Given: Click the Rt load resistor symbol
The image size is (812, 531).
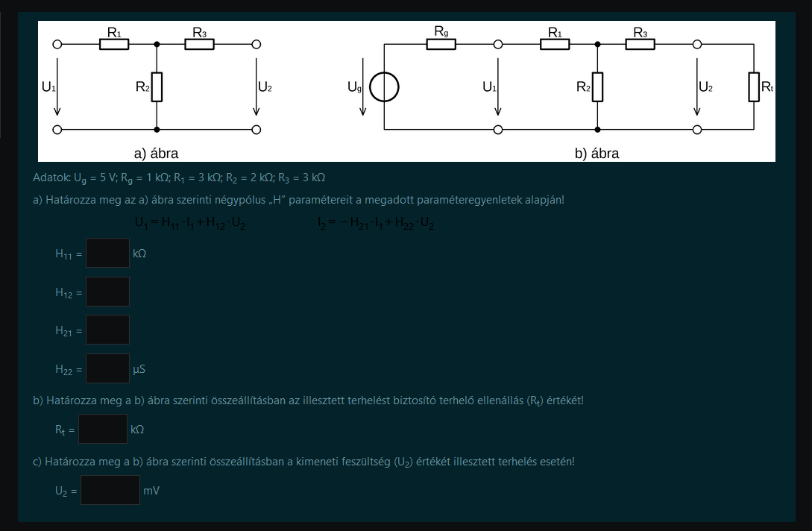Looking at the screenshot, I should [x=754, y=87].
